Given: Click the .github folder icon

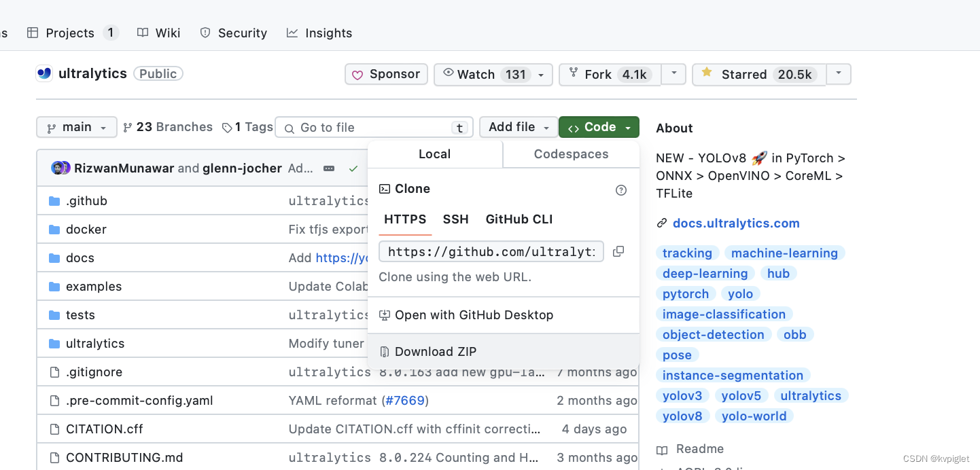Looking at the screenshot, I should click(x=55, y=201).
